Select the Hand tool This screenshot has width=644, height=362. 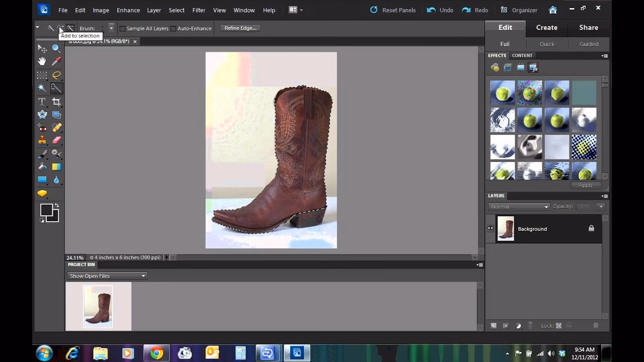[42, 61]
